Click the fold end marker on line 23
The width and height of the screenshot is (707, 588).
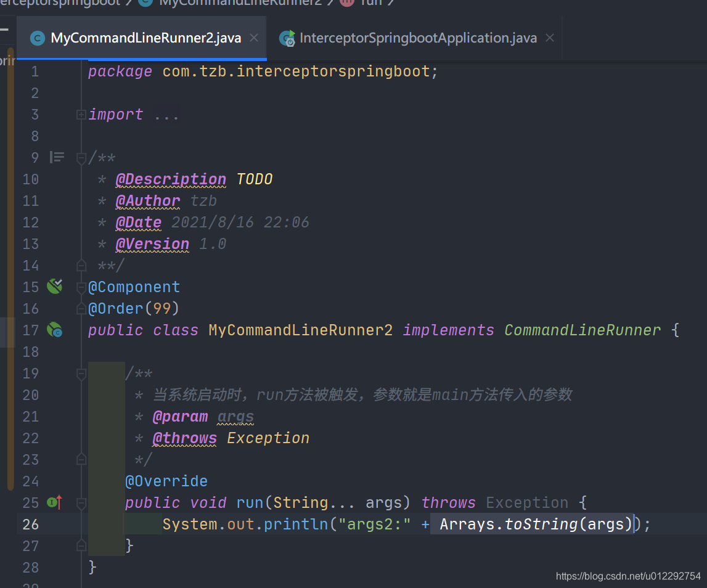(81, 459)
